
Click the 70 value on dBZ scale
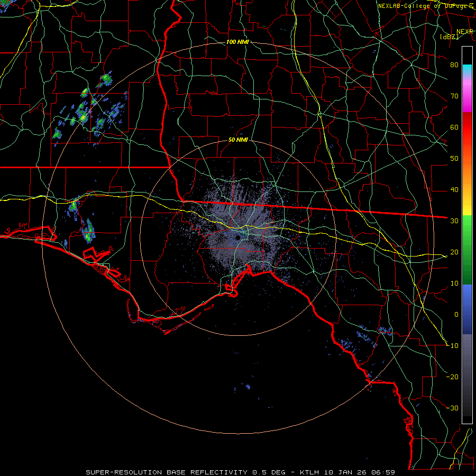454,96
